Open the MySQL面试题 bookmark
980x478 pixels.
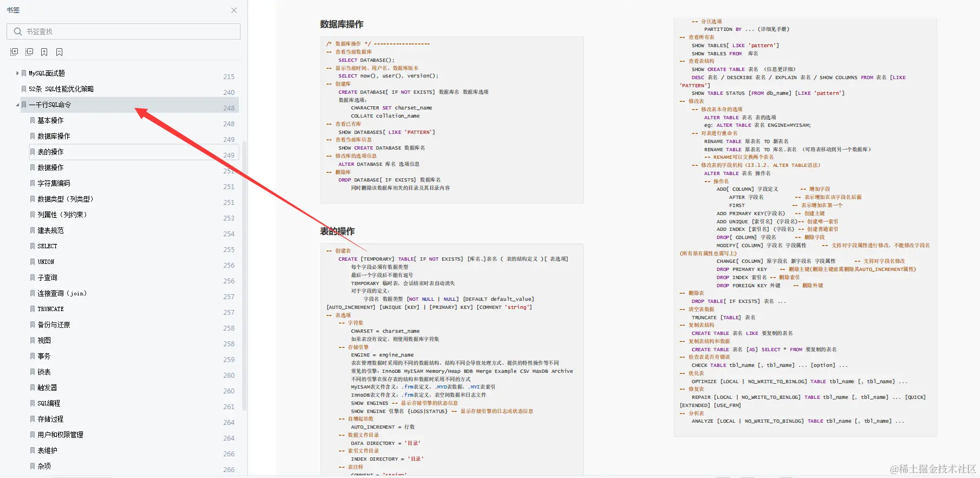pos(47,73)
